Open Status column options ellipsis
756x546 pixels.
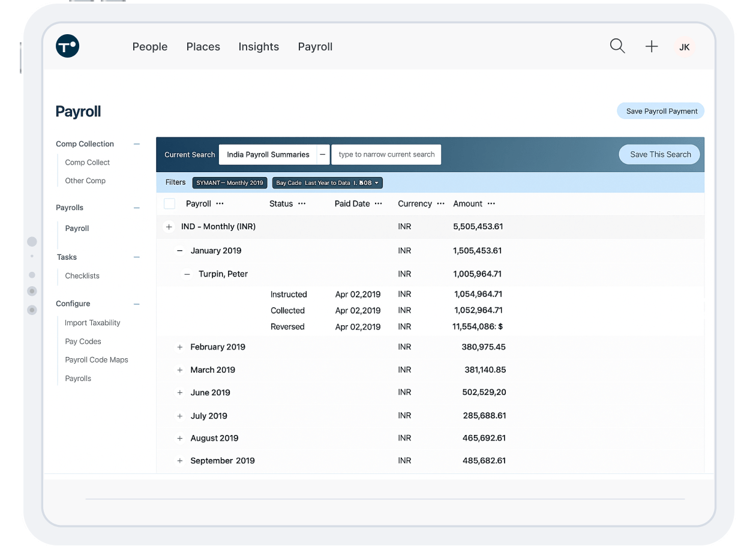pos(302,204)
